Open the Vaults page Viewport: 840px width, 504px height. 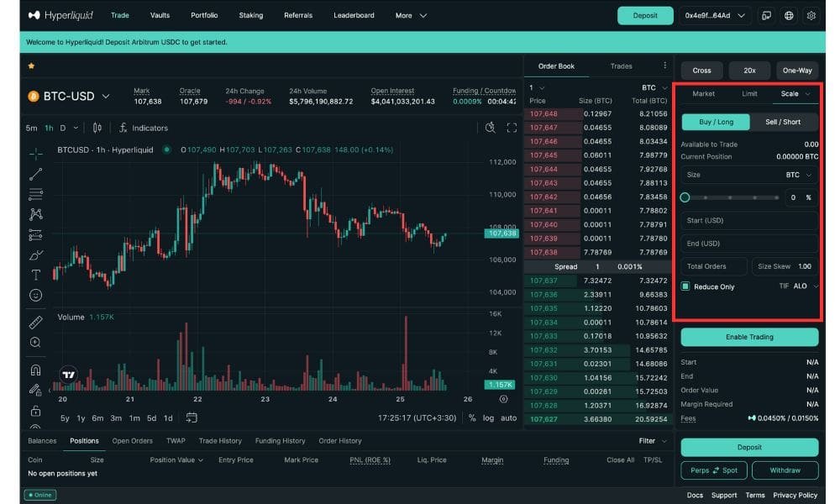[x=160, y=15]
